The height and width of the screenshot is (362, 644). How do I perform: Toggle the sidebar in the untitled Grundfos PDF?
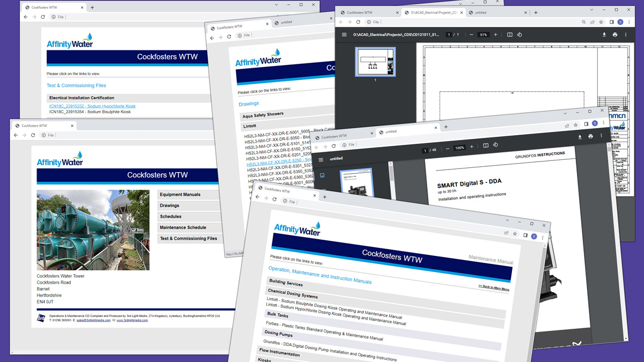tap(321, 159)
